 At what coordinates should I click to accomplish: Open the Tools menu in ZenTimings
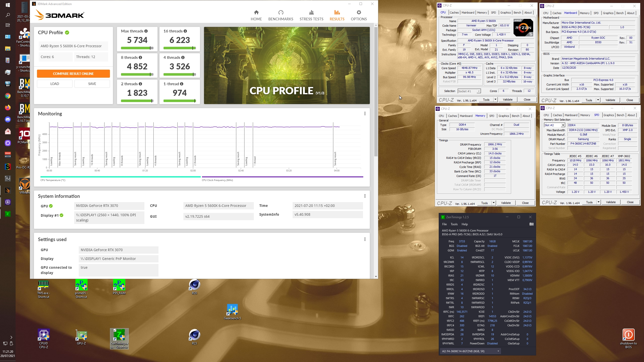[454, 224]
